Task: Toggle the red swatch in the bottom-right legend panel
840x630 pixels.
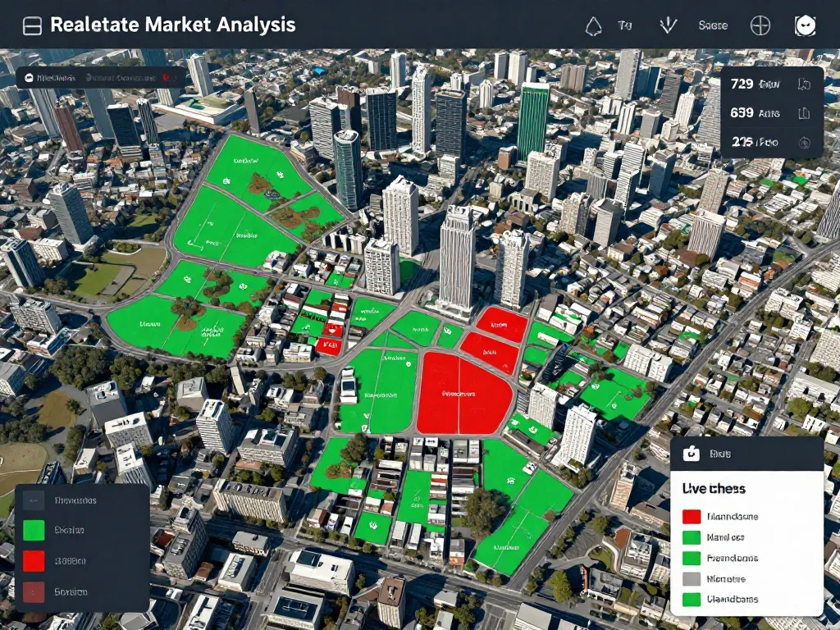Action: click(x=692, y=517)
